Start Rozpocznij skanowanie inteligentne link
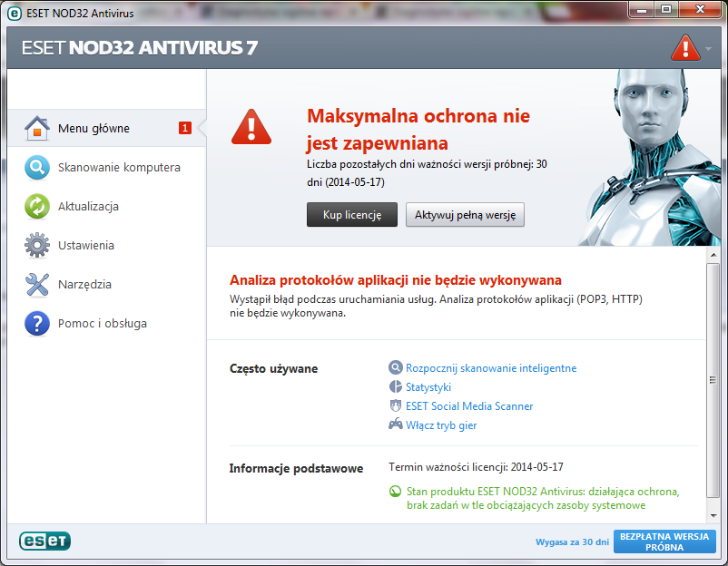Image resolution: width=728 pixels, height=566 pixels. [x=491, y=368]
